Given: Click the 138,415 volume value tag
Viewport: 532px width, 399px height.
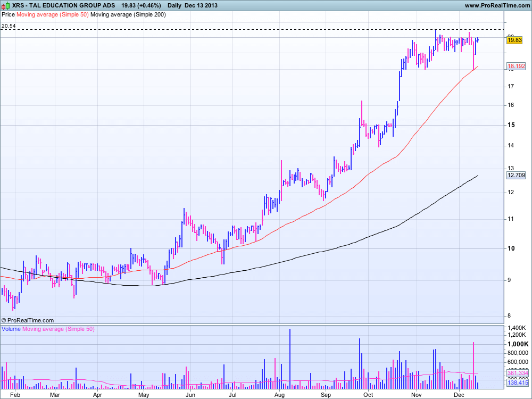Looking at the screenshot, I should tap(518, 383).
